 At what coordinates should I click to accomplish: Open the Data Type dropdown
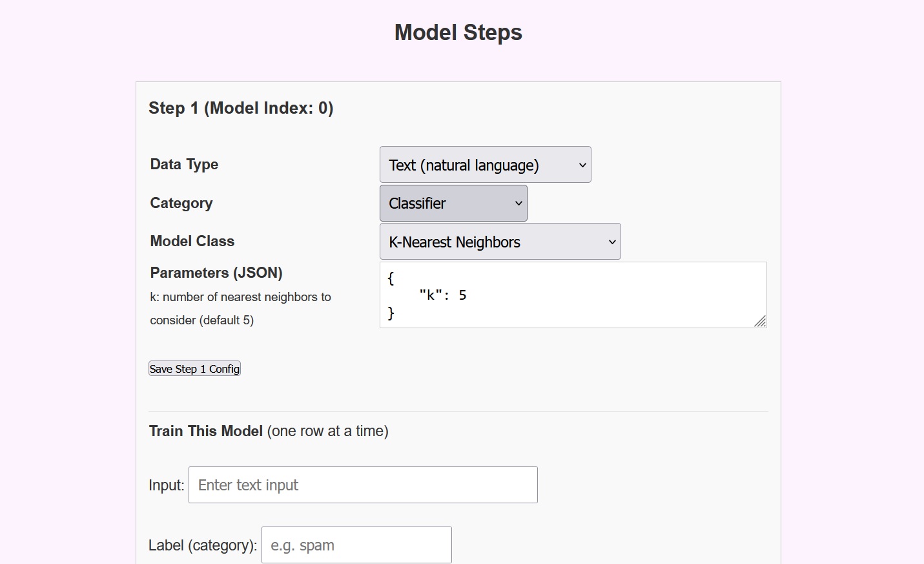484,165
